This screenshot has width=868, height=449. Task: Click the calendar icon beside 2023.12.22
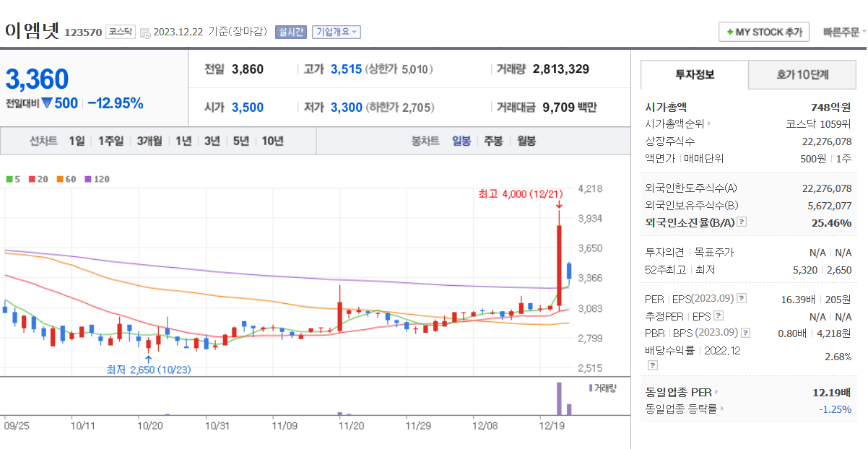[x=145, y=32]
